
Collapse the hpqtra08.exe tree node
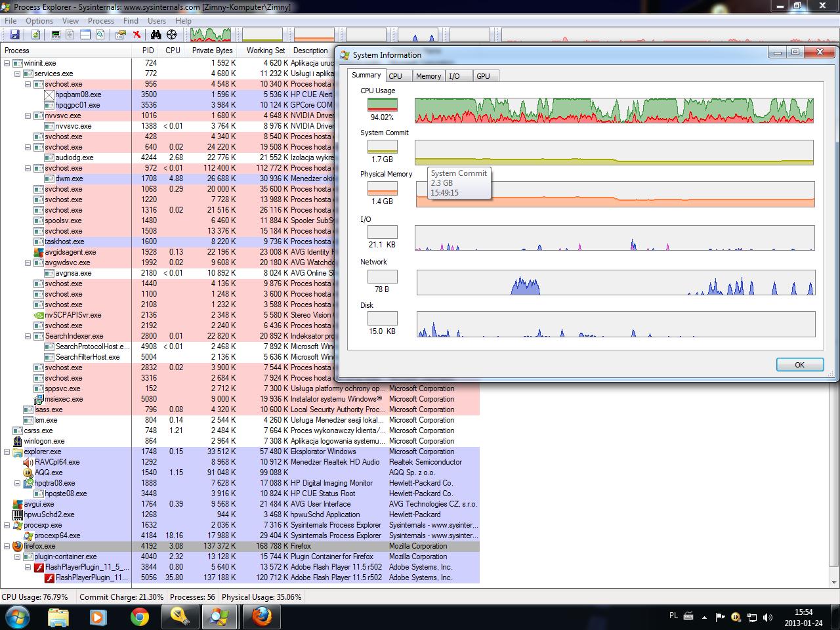(x=18, y=483)
